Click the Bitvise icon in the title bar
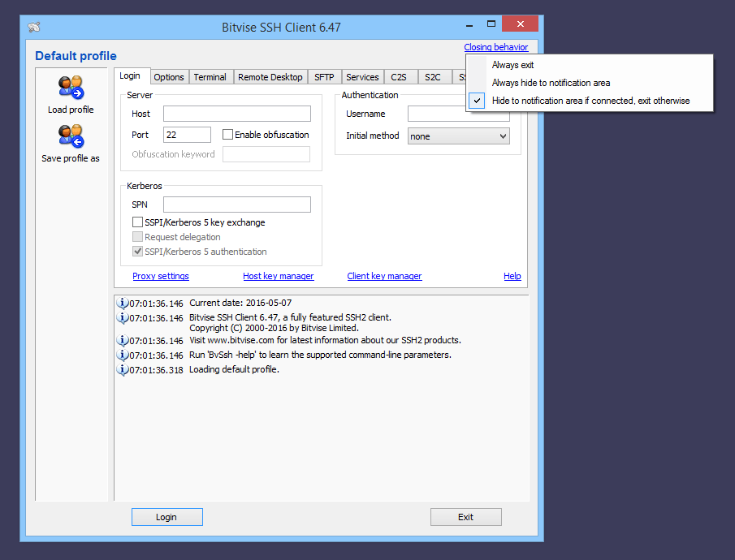735x560 pixels. tap(32, 27)
